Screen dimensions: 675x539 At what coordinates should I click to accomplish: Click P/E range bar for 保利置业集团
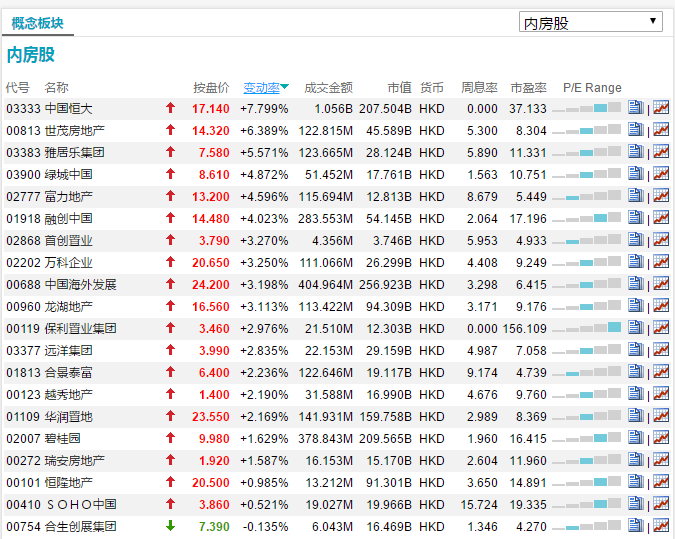[x=586, y=328]
